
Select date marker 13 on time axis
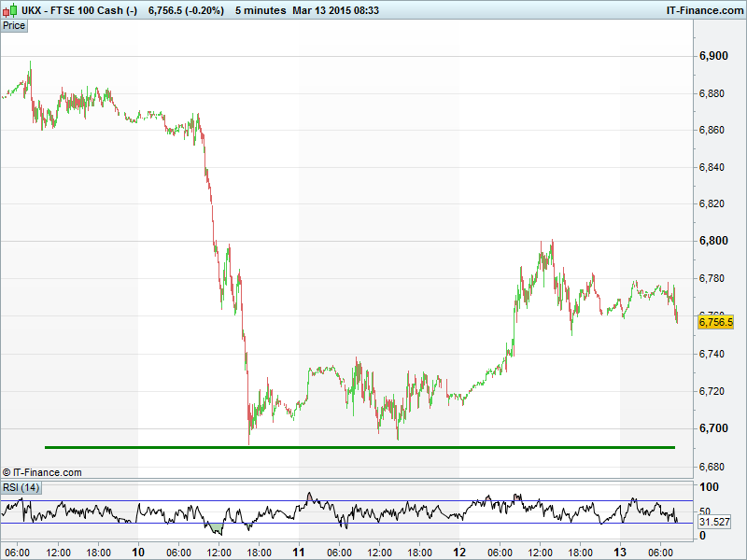point(621,553)
